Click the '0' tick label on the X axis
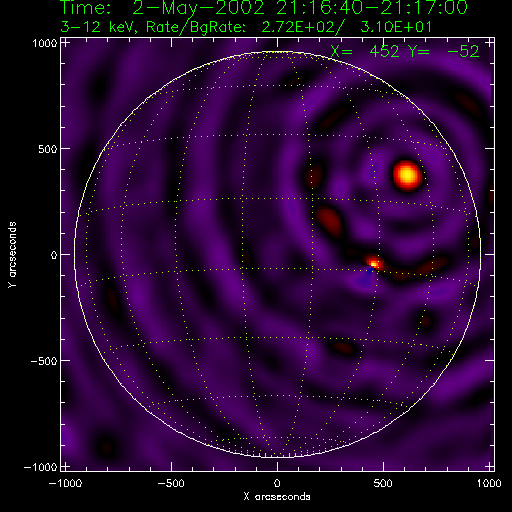Viewport: 512px width, 512px height. (x=277, y=483)
